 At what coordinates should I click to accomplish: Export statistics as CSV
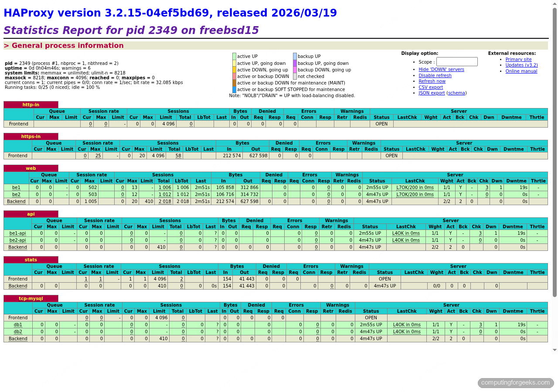click(431, 87)
